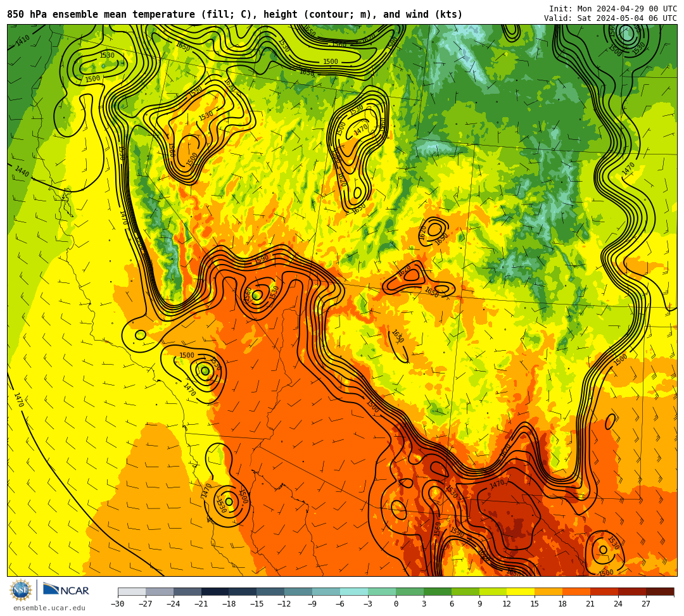
Task: Click the 9 colorbar tick label
Action: [479, 604]
